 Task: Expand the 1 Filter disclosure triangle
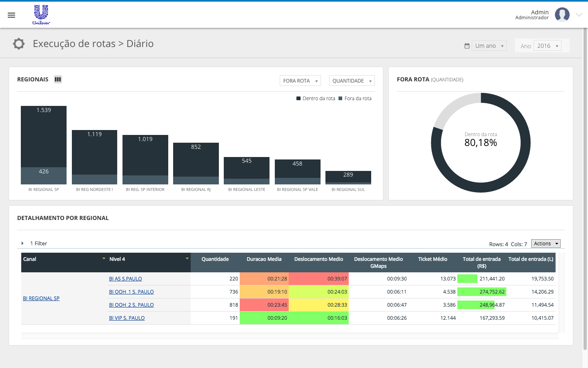[x=22, y=243]
